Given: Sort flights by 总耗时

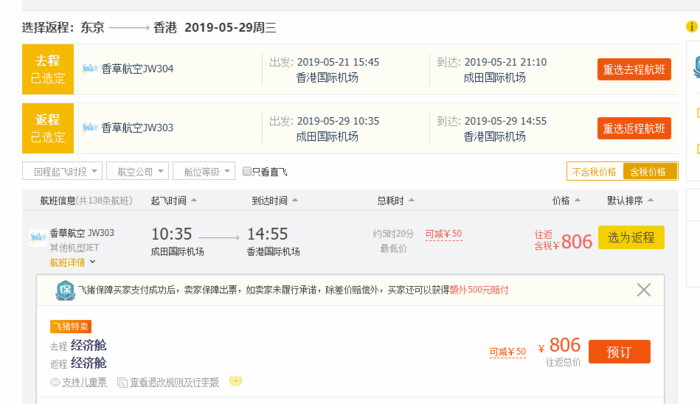Looking at the screenshot, I should pos(395,201).
